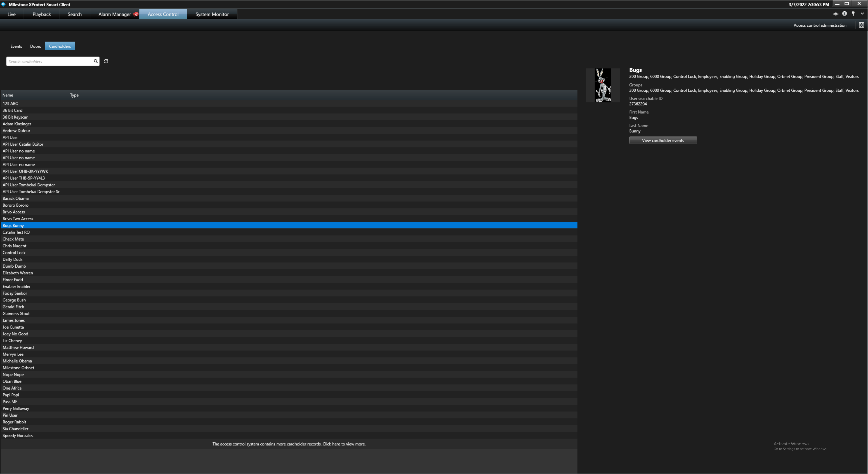
Task: Sort by the Name column header
Action: click(8, 95)
